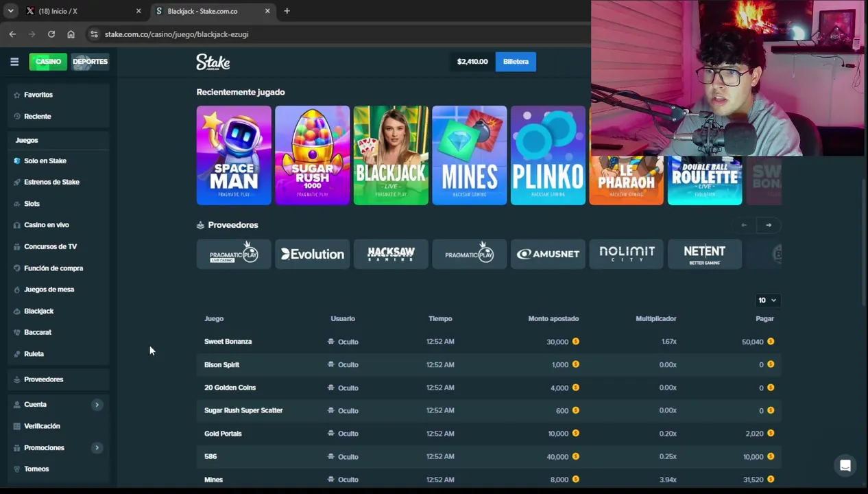The image size is (868, 494).
Task: Open the hamburger menu in Stake header
Action: [x=14, y=62]
